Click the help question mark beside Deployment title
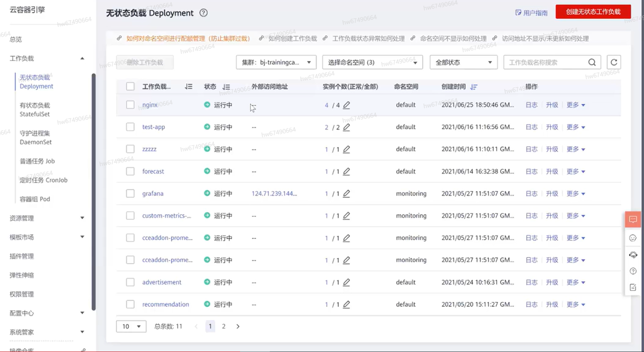The image size is (644, 352). (203, 13)
